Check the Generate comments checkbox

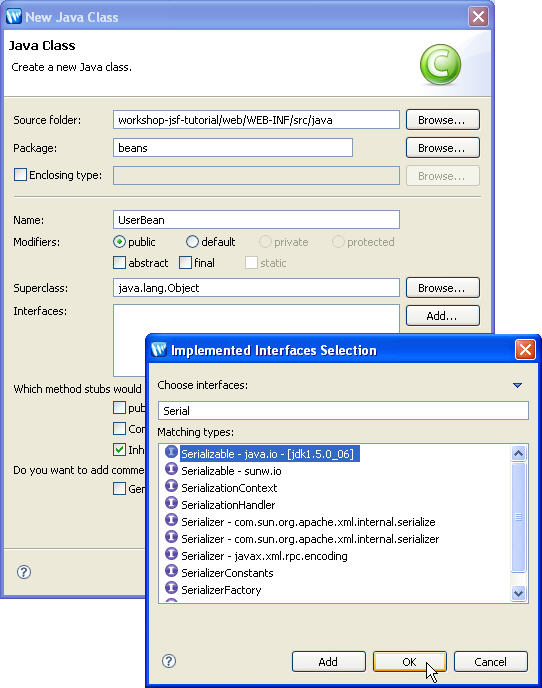[119, 488]
